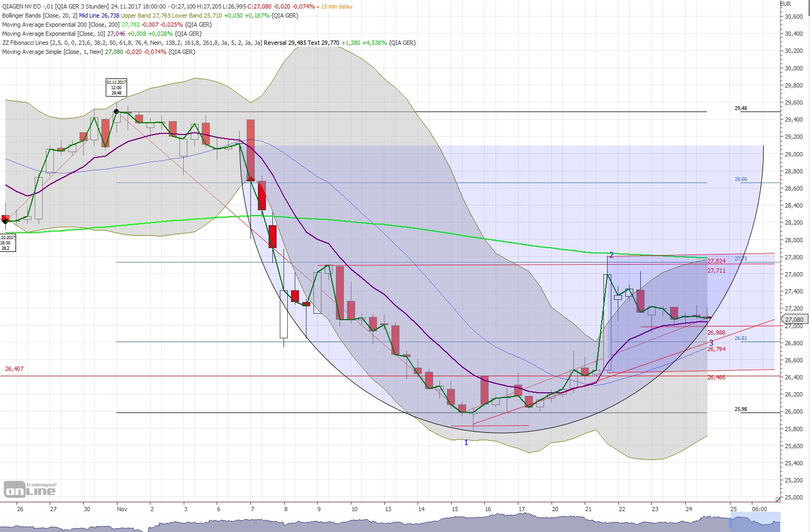The height and width of the screenshot is (532, 810).
Task: Click date axis label 24
Action: click(x=689, y=509)
